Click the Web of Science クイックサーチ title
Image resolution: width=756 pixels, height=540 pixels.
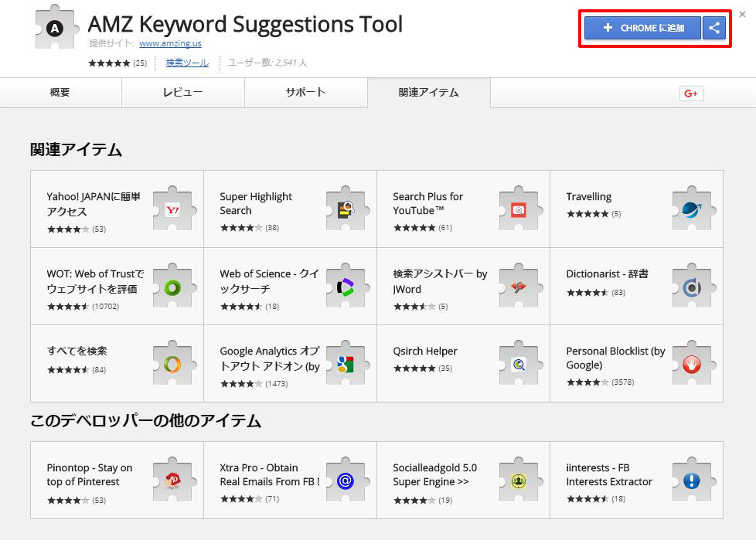coord(269,281)
